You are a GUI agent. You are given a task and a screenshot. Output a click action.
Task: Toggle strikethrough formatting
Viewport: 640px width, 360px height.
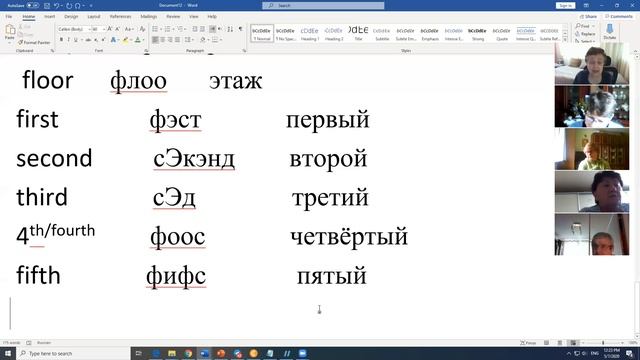[88, 40]
